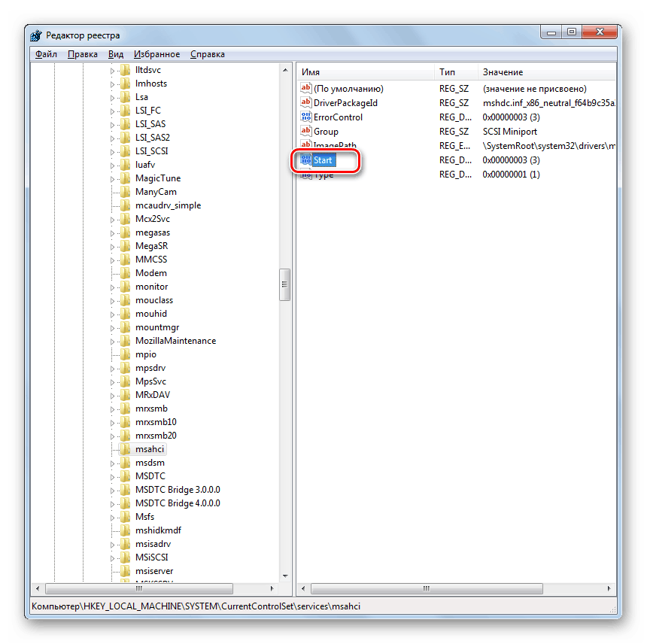This screenshot has width=647, height=644.
Task: Click the folder icon next to MSDTC
Action: click(125, 475)
